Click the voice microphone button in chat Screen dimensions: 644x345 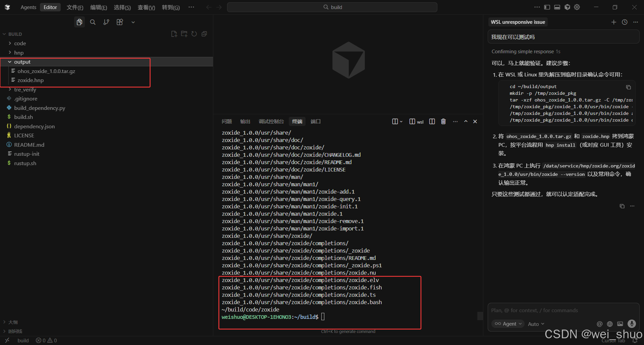(632, 324)
